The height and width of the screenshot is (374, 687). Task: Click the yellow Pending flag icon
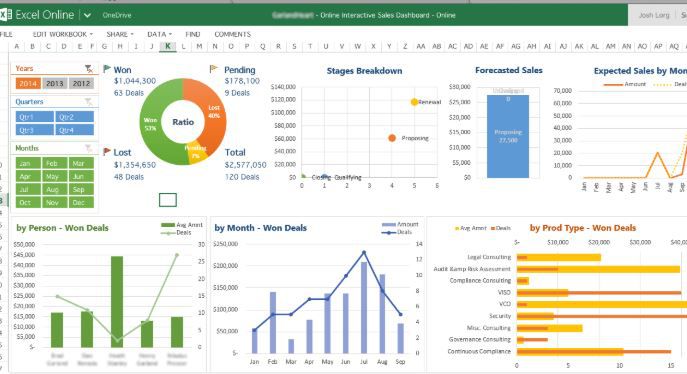coord(213,69)
